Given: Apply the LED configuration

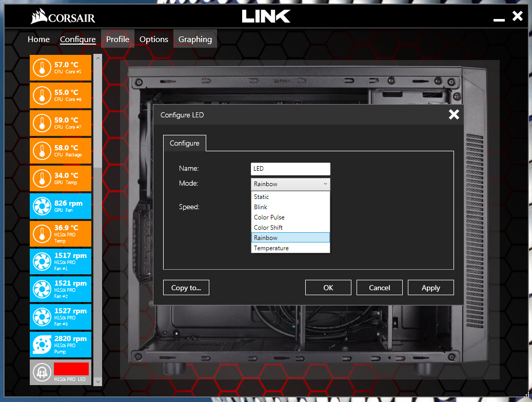Looking at the screenshot, I should (431, 288).
